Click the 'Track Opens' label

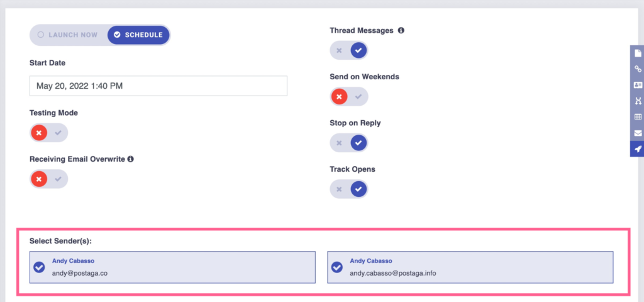[352, 169]
